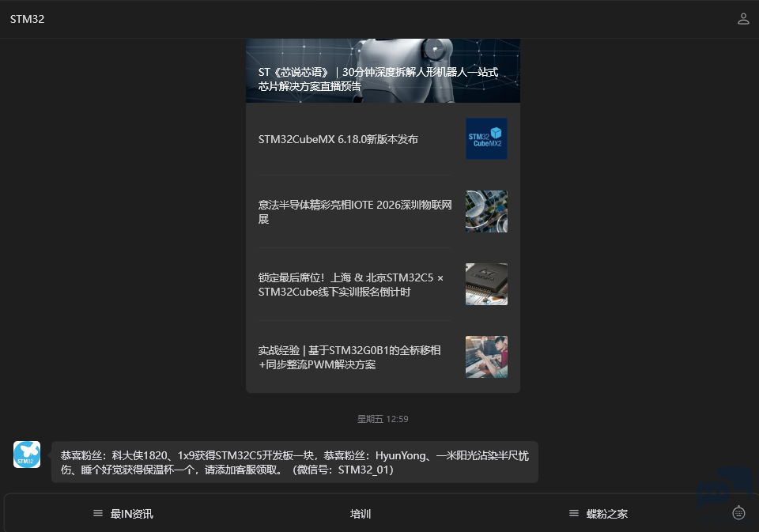This screenshot has height=532, width=759.
Task: Click the STM32 chat title in header
Action: click(27, 19)
